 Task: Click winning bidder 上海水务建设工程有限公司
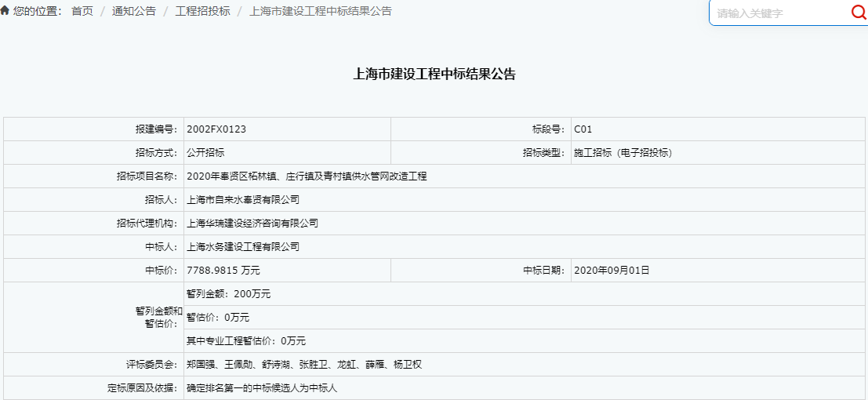tap(243, 247)
